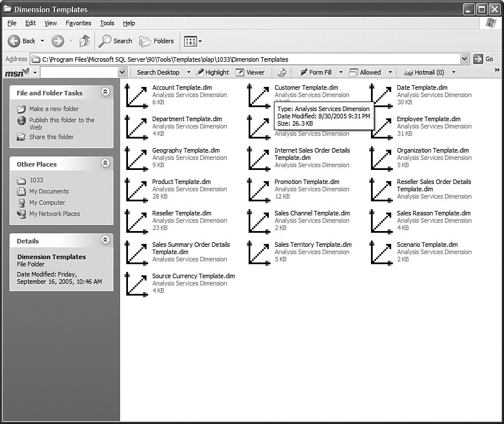
Task: Open Forward button history dropdown arrow
Action: [x=71, y=41]
